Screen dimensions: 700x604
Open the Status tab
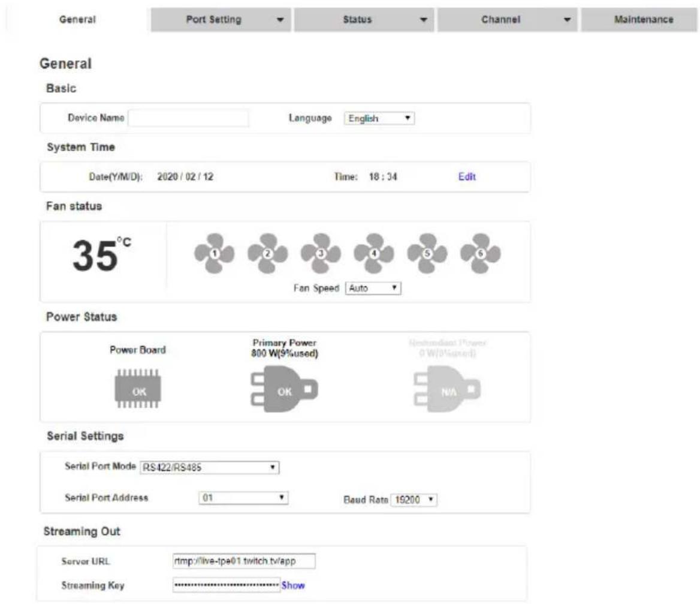coord(364,20)
